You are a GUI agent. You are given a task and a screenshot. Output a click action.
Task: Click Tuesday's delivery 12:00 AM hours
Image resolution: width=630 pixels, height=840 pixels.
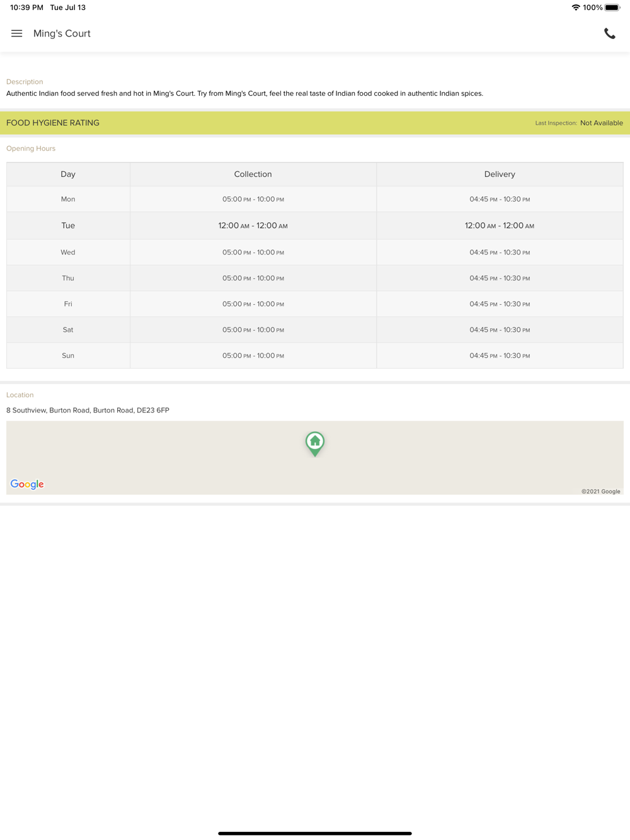pos(500,225)
